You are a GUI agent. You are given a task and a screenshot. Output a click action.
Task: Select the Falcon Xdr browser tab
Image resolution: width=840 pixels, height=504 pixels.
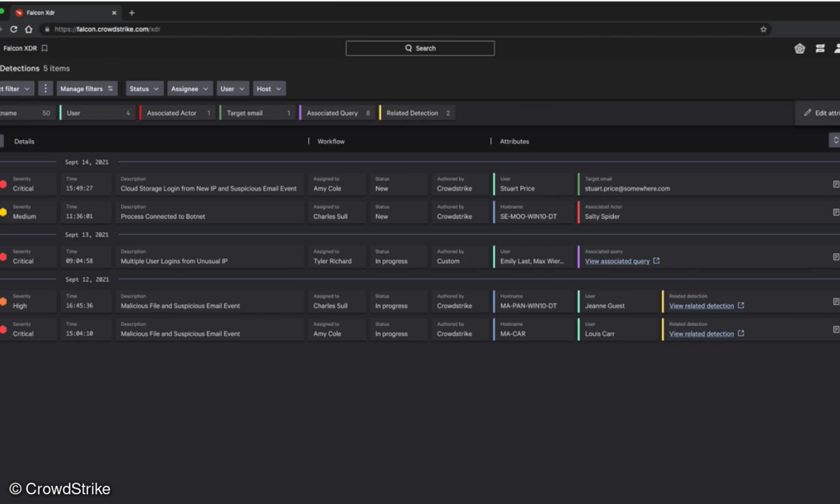click(64, 13)
